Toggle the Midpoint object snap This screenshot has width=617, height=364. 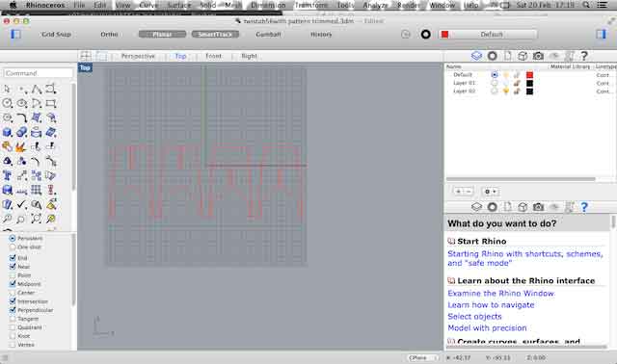(13, 284)
